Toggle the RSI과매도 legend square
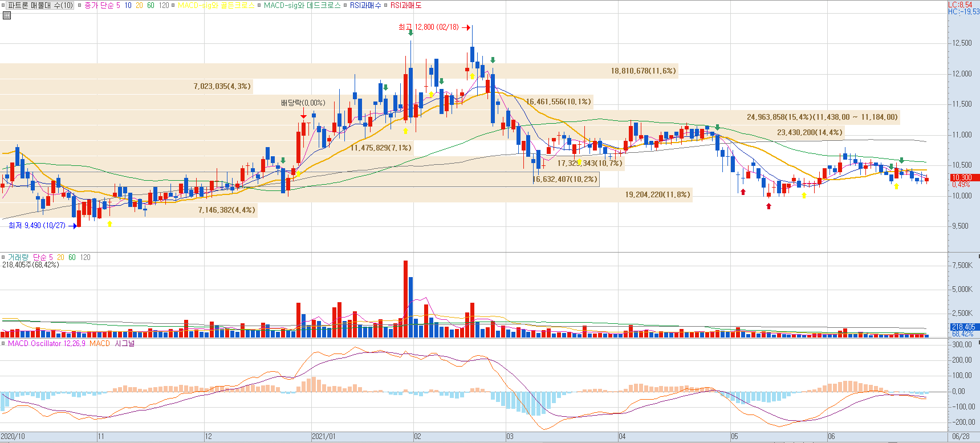Image resolution: width=980 pixels, height=443 pixels. point(386,5)
